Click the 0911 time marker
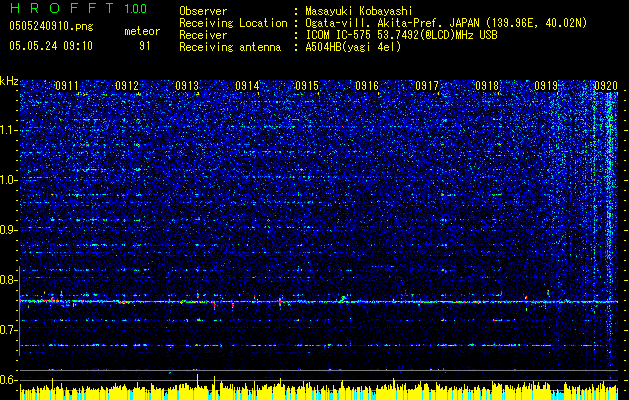This screenshot has height=400, width=629. click(67, 85)
